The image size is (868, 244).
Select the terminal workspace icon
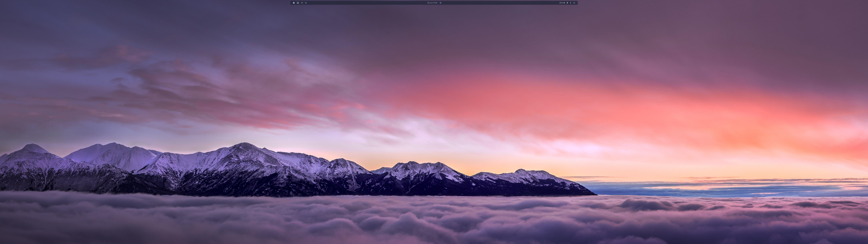[x=306, y=3]
